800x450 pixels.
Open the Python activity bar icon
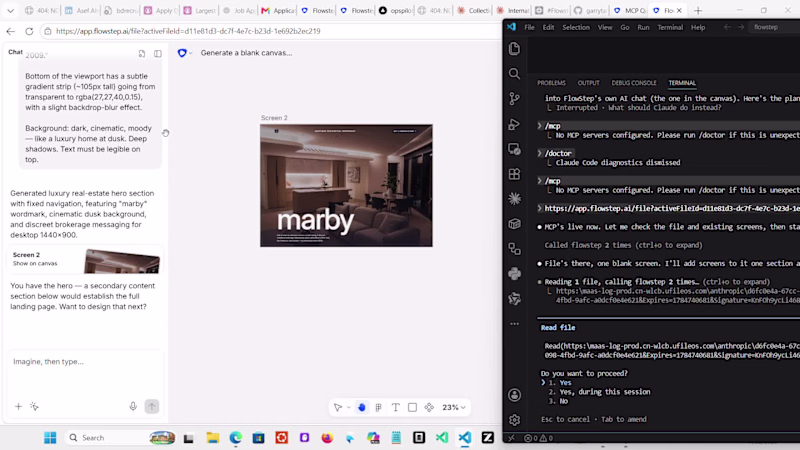(x=514, y=273)
